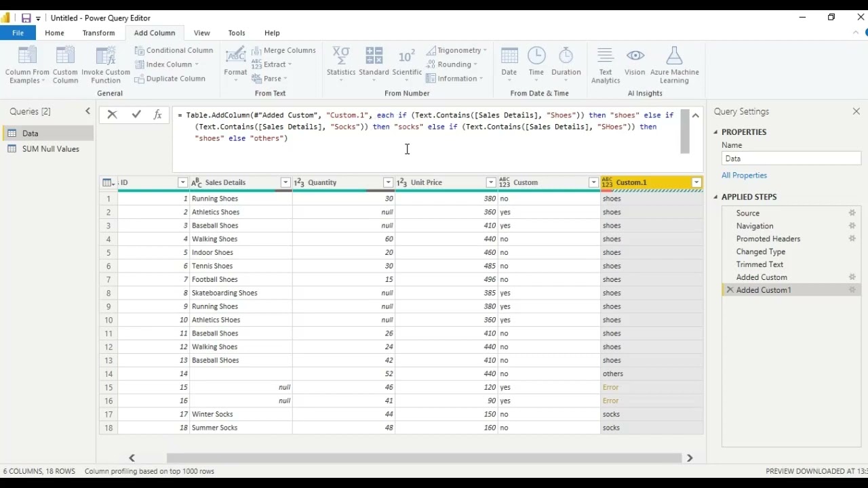Screen dimensions: 868x488
Task: Click Duplicate Column
Action: coord(170,79)
